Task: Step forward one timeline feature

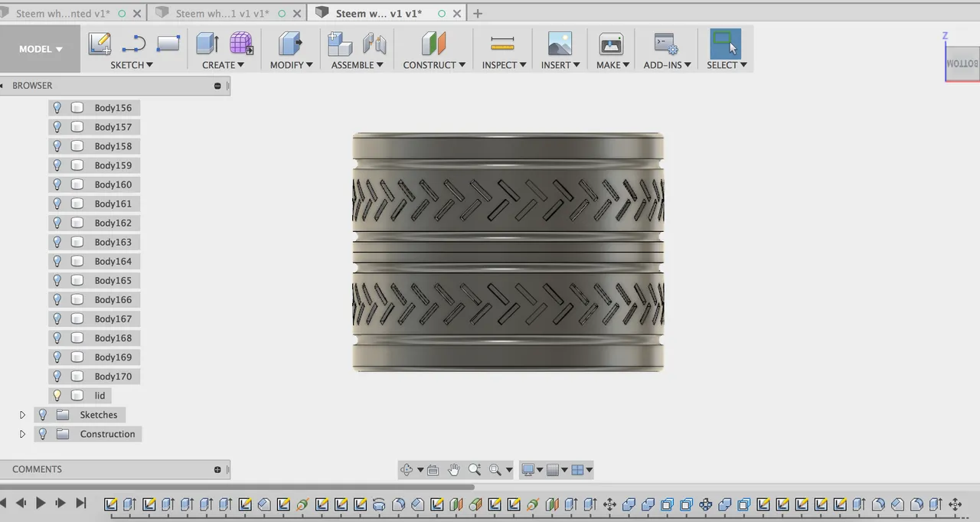Action: coord(60,503)
